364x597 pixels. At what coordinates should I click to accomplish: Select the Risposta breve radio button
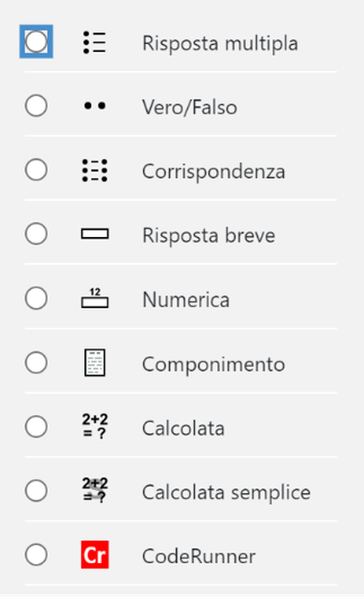click(x=36, y=233)
